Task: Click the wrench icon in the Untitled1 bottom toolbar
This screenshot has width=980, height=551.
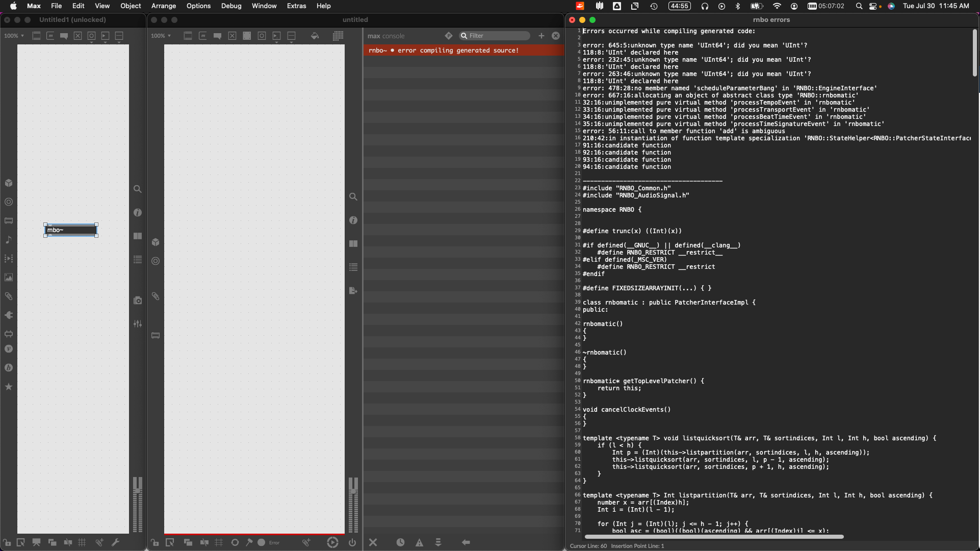Action: (115, 542)
